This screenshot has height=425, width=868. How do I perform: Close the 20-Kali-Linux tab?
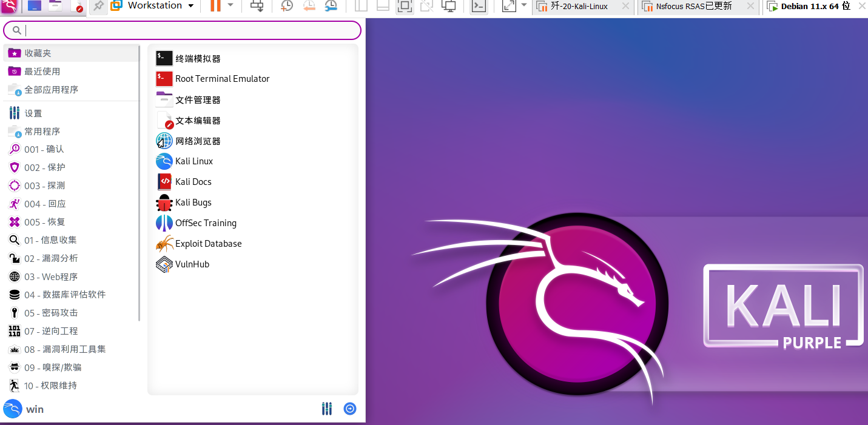click(x=625, y=6)
